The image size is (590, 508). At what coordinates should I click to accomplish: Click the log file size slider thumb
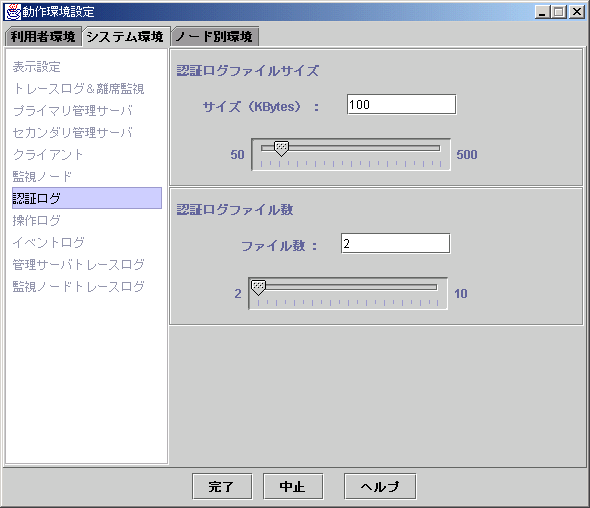pyautogui.click(x=281, y=149)
